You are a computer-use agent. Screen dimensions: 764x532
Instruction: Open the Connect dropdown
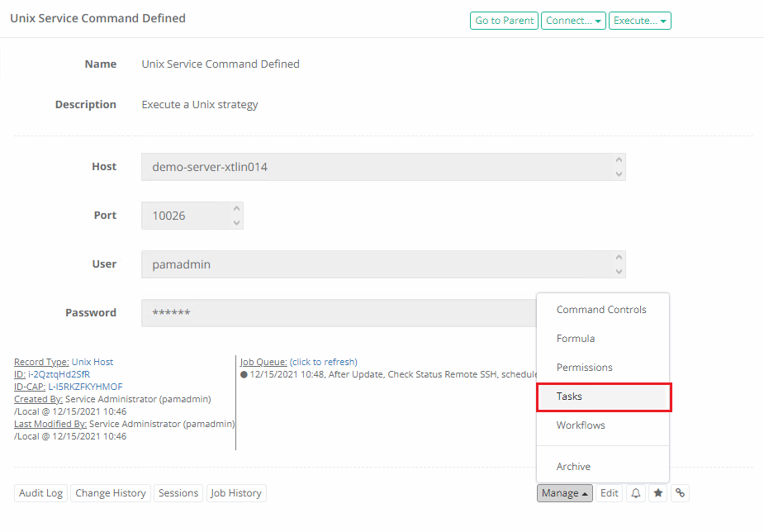pos(574,21)
